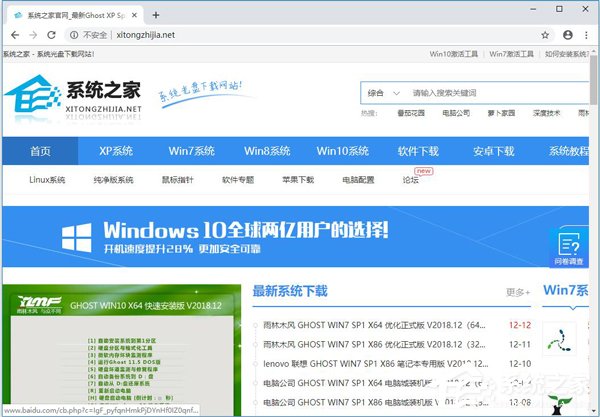
Task: Click the 最新系统下载 heading
Action: (290, 291)
